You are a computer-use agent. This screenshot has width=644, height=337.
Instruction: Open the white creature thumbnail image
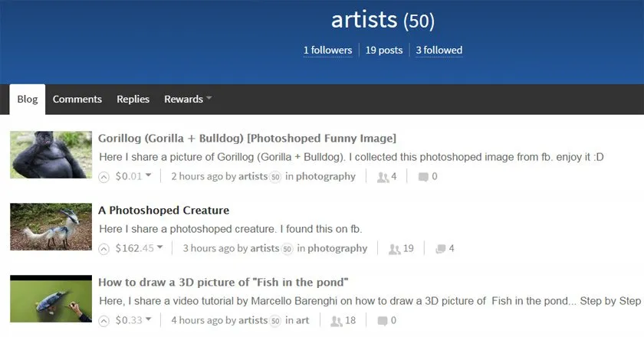51,227
